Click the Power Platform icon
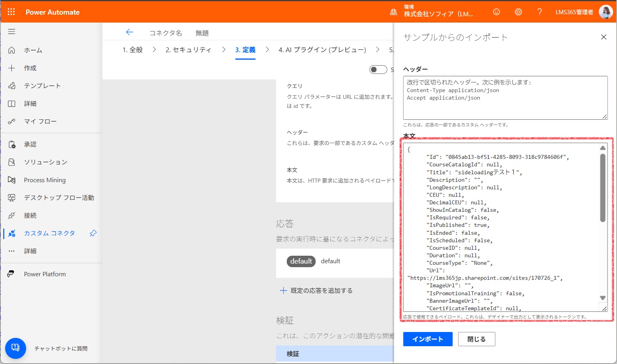 pos(11,274)
